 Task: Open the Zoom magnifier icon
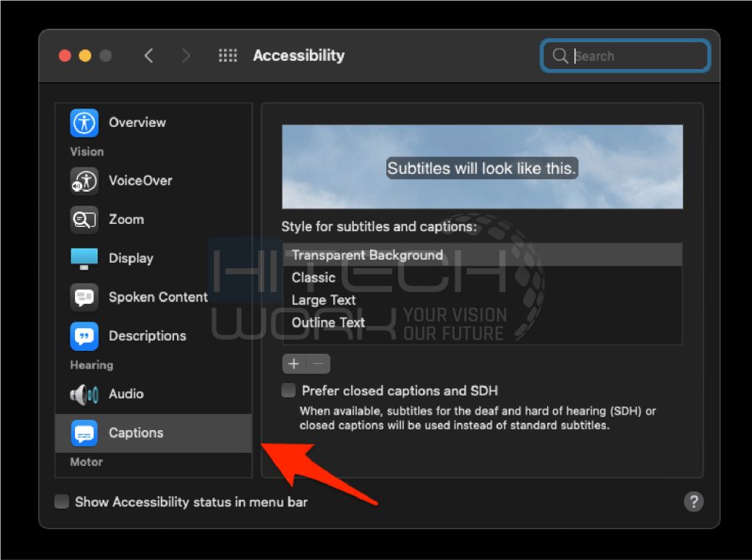(x=84, y=219)
